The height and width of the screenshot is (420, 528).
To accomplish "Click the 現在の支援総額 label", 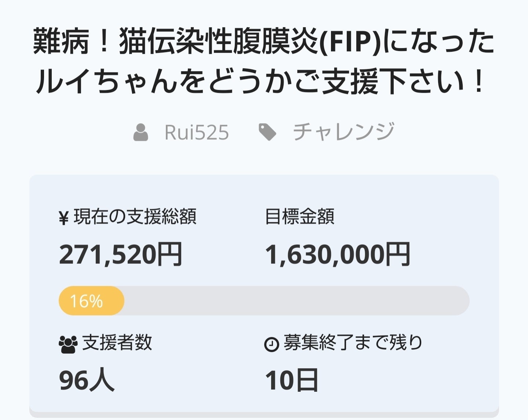I will (135, 216).
